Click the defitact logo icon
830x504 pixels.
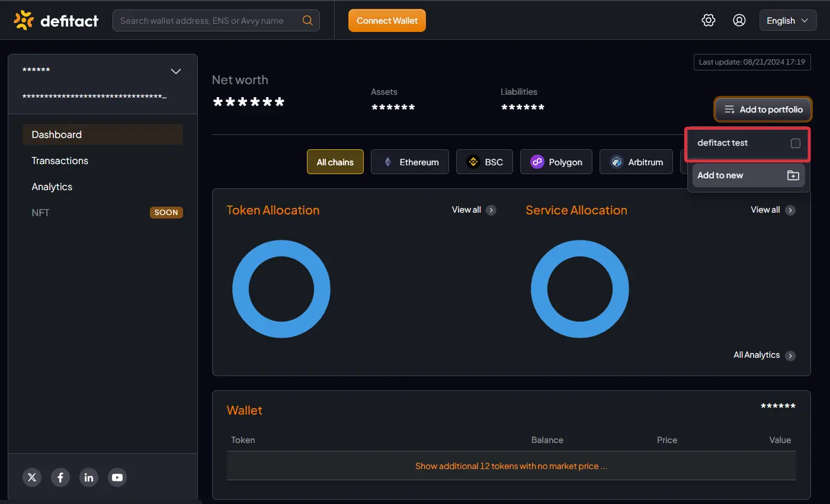(x=24, y=21)
